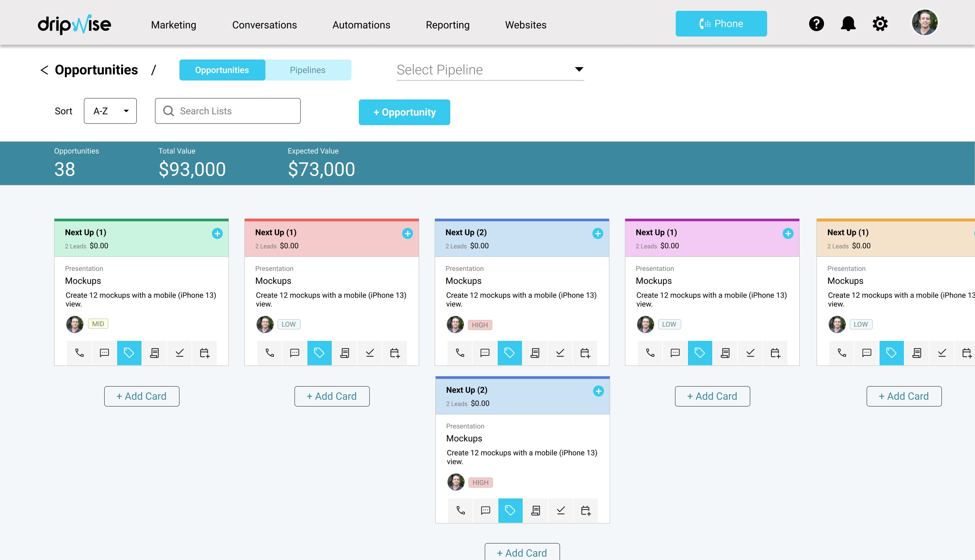Click Add Card under the green column
The width and height of the screenshot is (975, 560).
coord(142,396)
